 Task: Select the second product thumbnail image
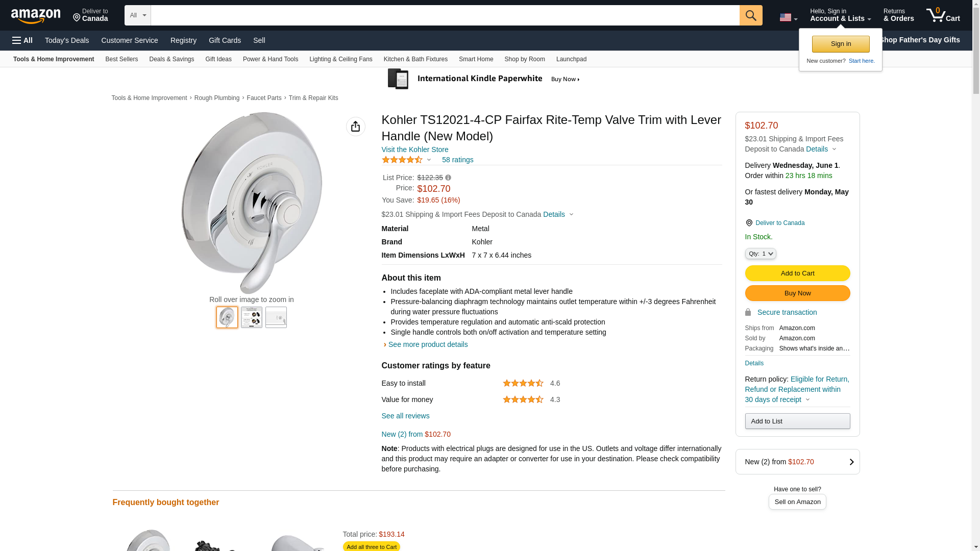coord(252,317)
